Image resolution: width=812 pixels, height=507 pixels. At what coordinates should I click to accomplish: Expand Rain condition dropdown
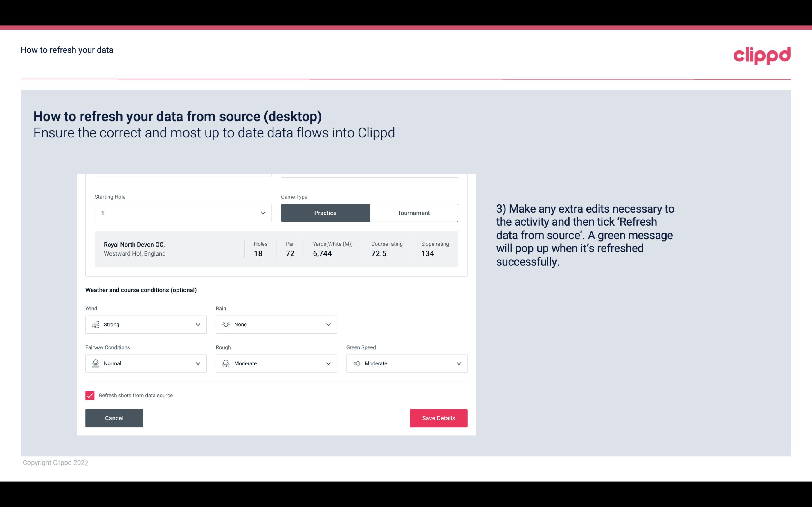(x=327, y=324)
